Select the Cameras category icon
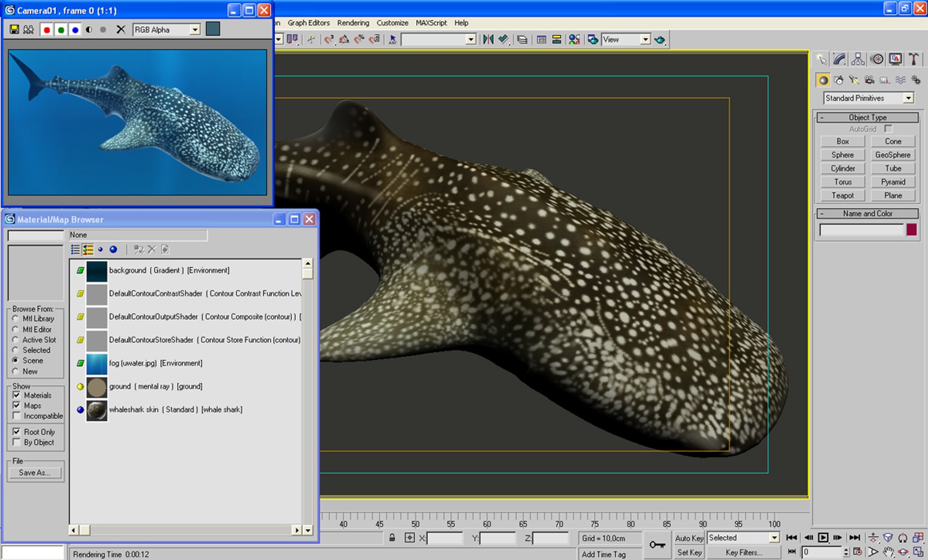The height and width of the screenshot is (560, 928). pyautogui.click(x=869, y=80)
